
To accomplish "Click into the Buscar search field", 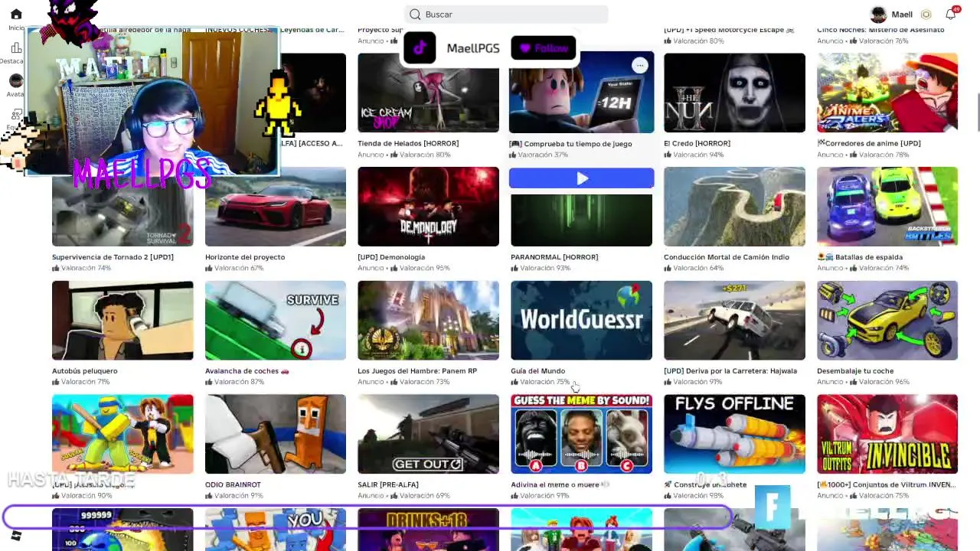I will pos(506,14).
